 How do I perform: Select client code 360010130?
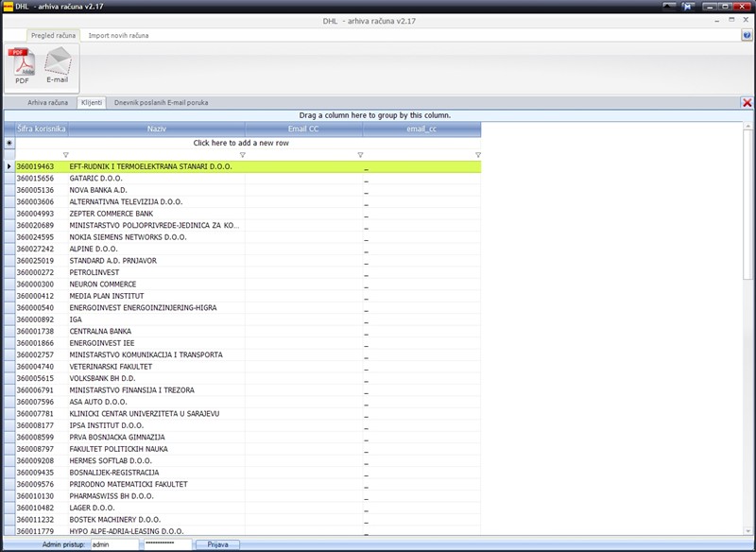tap(42, 496)
